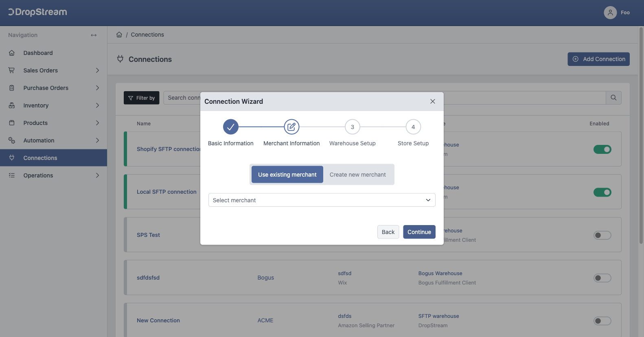Click the Name column header
644x337 pixels.
[x=144, y=124]
